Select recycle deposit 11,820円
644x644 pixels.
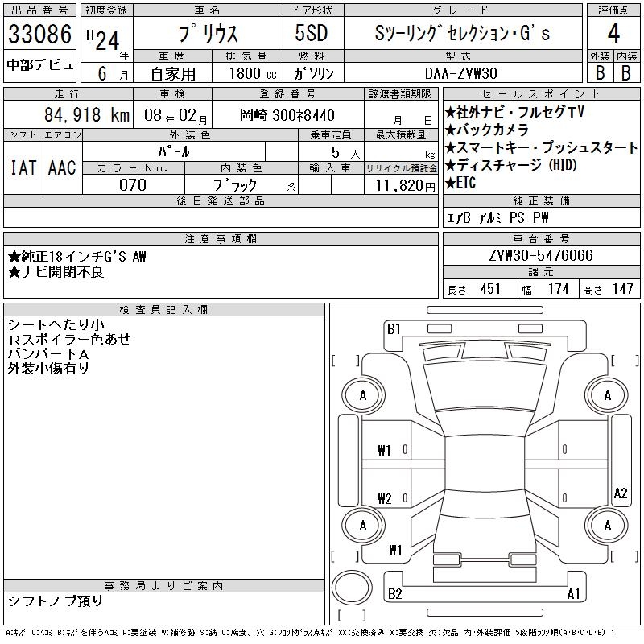pyautogui.click(x=406, y=186)
